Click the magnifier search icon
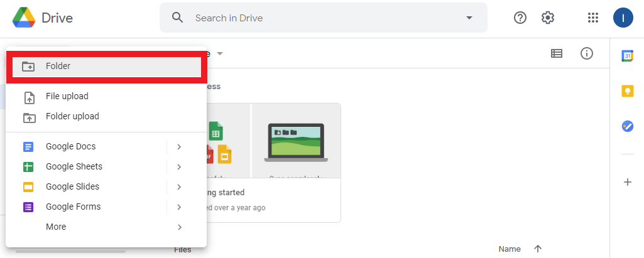Image resolution: width=644 pixels, height=258 pixels. [177, 18]
